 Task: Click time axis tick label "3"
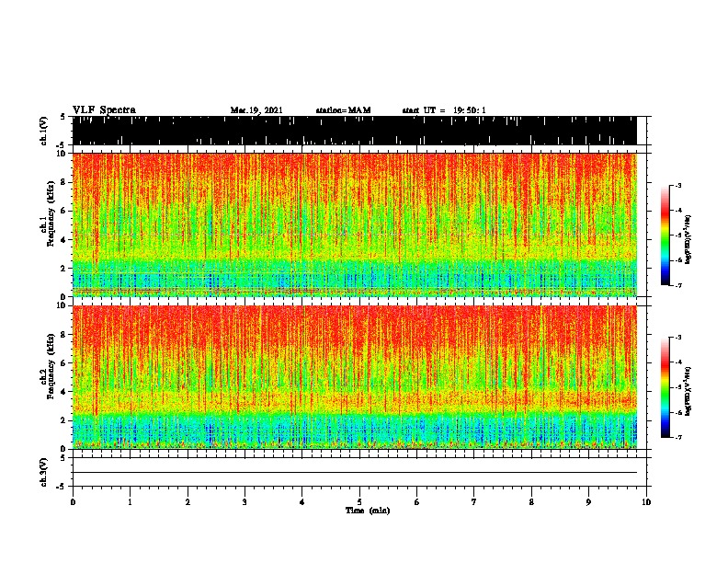pos(245,502)
